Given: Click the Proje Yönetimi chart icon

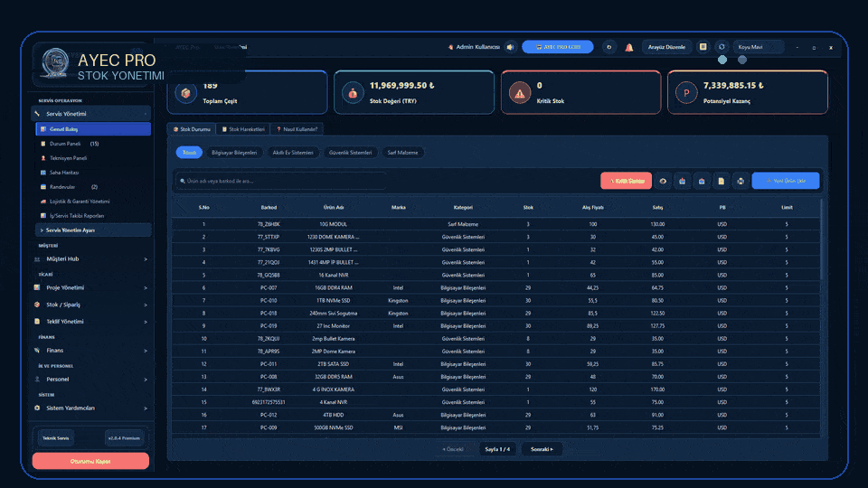Looking at the screenshot, I should point(37,287).
